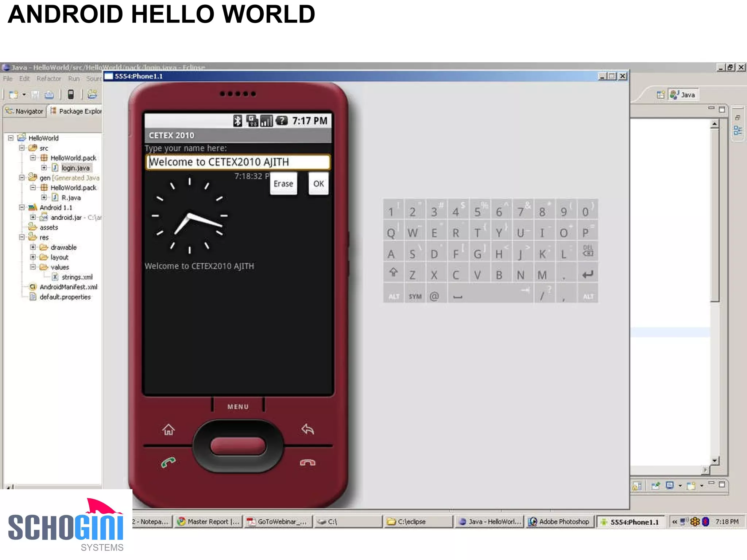This screenshot has width=747, height=560.
Task: Click the red End Call icon
Action: pos(307,463)
